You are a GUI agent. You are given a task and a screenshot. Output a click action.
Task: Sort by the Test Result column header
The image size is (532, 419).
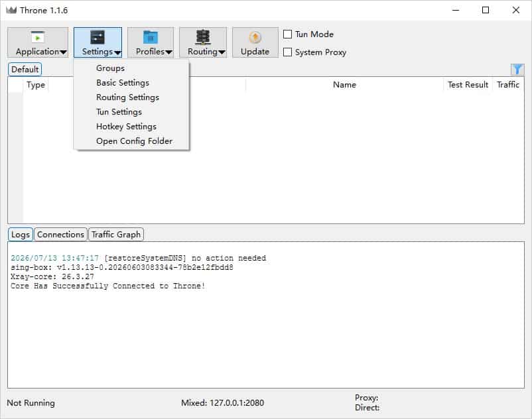[x=468, y=85]
